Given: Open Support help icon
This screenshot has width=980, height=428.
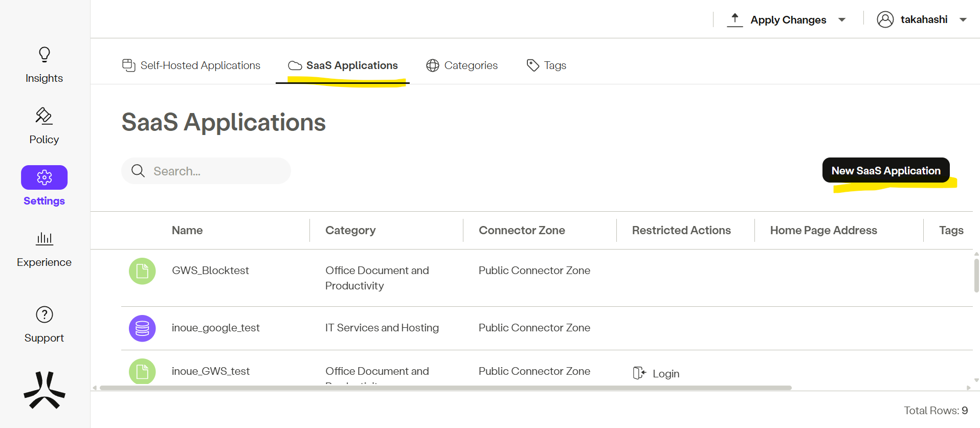Looking at the screenshot, I should [x=44, y=314].
